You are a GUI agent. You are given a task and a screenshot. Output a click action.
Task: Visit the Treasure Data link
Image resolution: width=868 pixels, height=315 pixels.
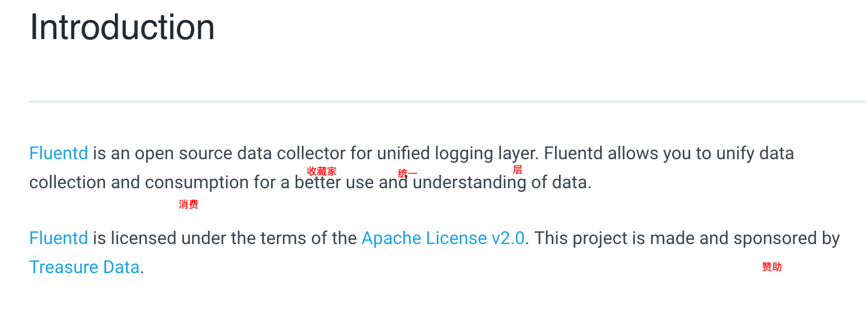tap(84, 267)
